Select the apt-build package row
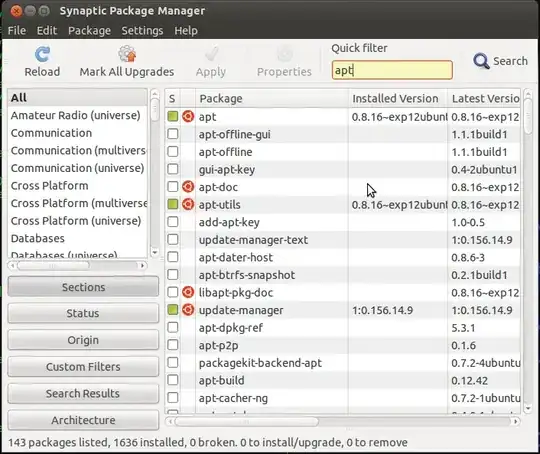Screen dimensions: 540x454 click(342, 380)
